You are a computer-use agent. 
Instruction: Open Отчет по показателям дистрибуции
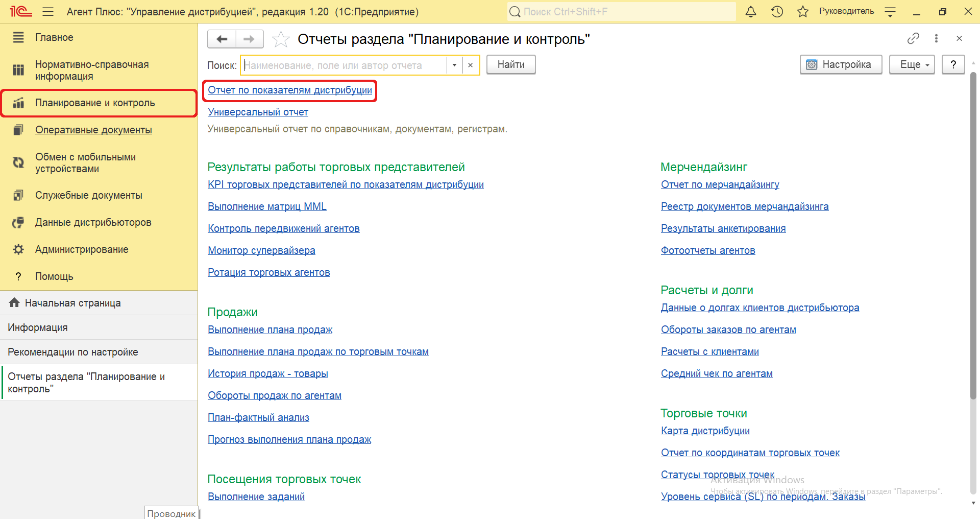click(x=290, y=90)
